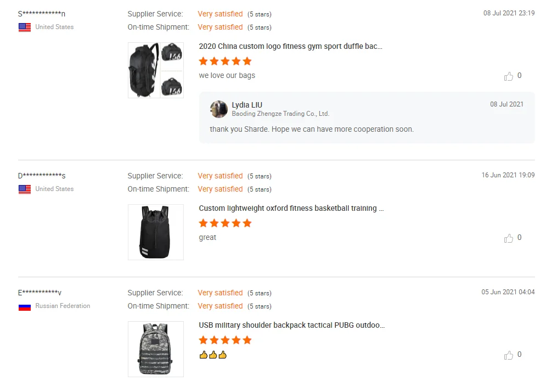Like the "we love our bags" review
The height and width of the screenshot is (392, 546).
[x=509, y=76]
